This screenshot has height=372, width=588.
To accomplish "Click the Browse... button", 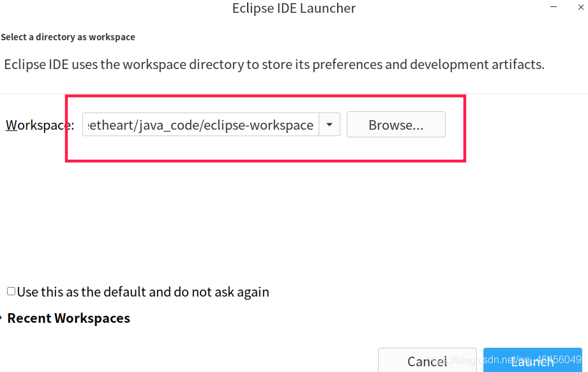I will tap(396, 124).
